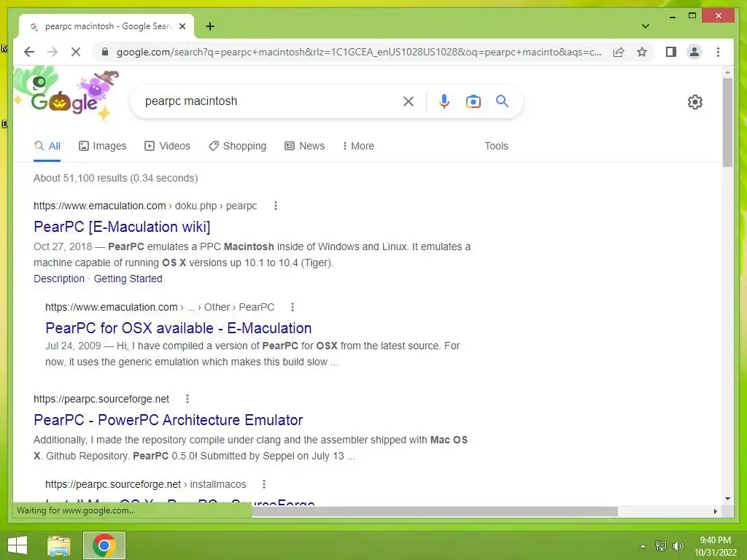Switch to the Images tab
The height and width of the screenshot is (560, 747).
pyautogui.click(x=102, y=146)
